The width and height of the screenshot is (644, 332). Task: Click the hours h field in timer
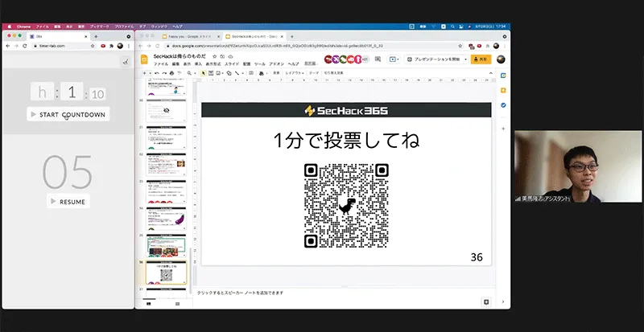[43, 92]
